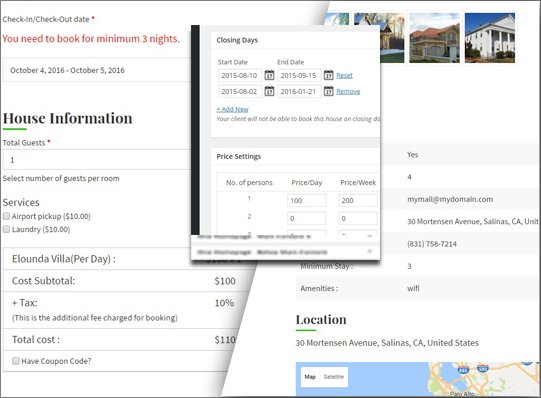Switch the map to Satellite view
Image resolution: width=541 pixels, height=398 pixels.
click(334, 377)
